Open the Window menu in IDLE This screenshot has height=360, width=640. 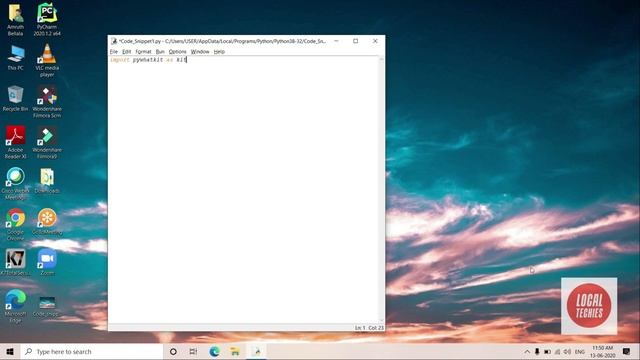point(200,52)
